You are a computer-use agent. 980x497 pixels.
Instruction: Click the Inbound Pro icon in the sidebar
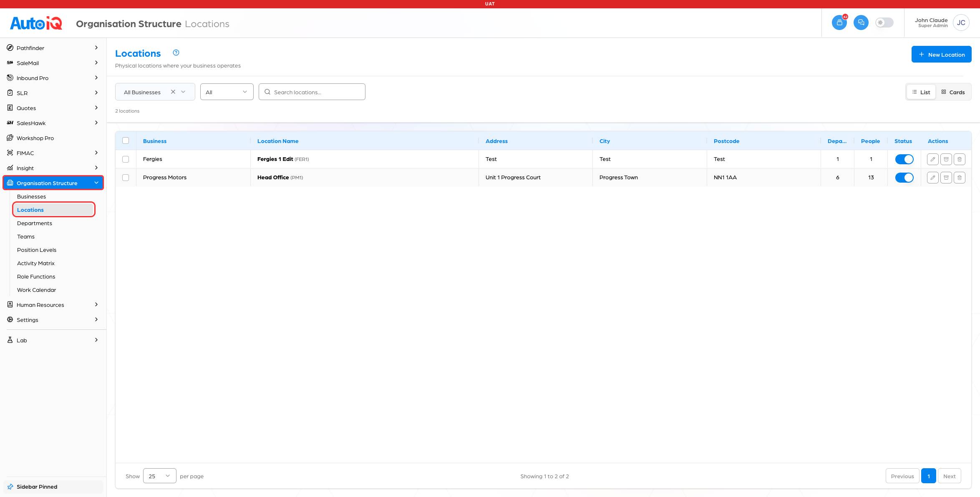10,78
